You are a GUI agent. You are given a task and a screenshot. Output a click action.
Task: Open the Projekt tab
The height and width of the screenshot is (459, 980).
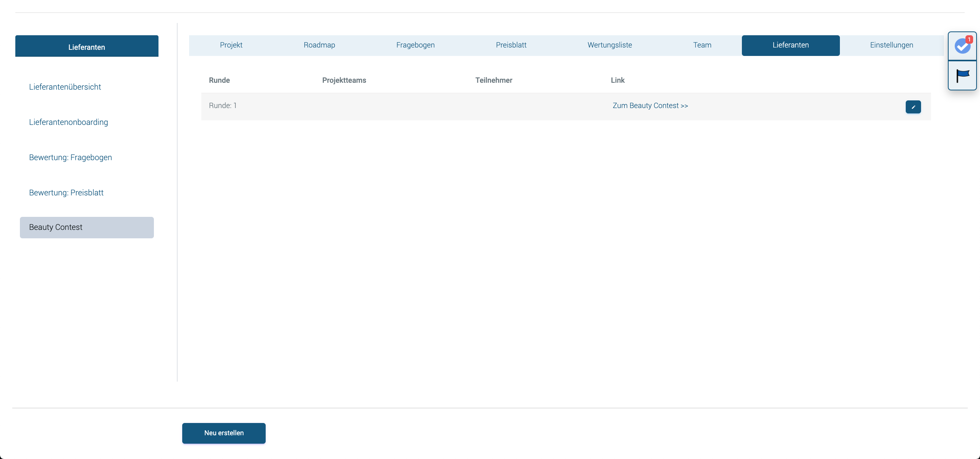(x=231, y=45)
